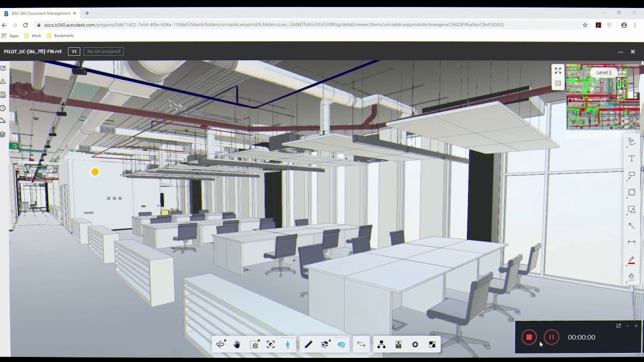Image resolution: width=644 pixels, height=362 pixels.
Task: Select the Text markup tool
Action: [631, 159]
